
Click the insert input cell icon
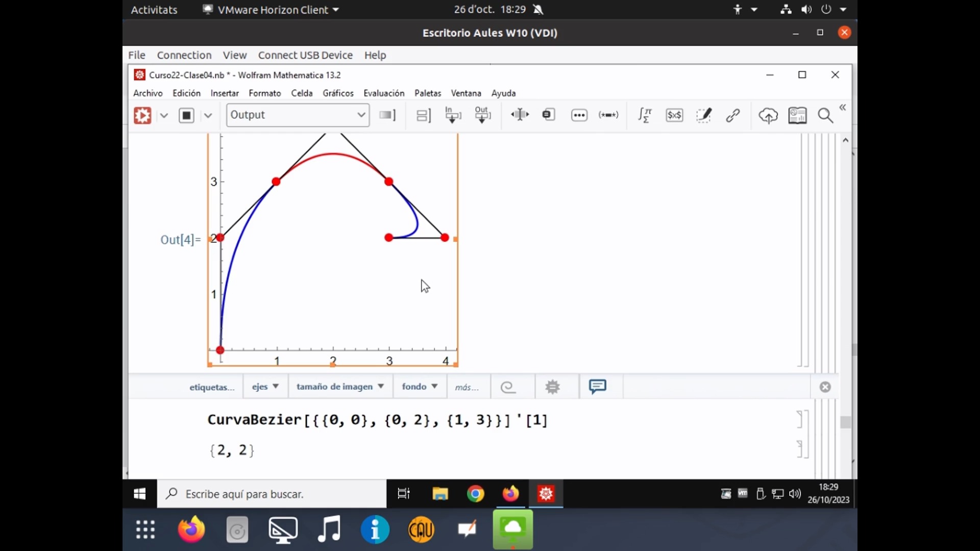click(453, 115)
